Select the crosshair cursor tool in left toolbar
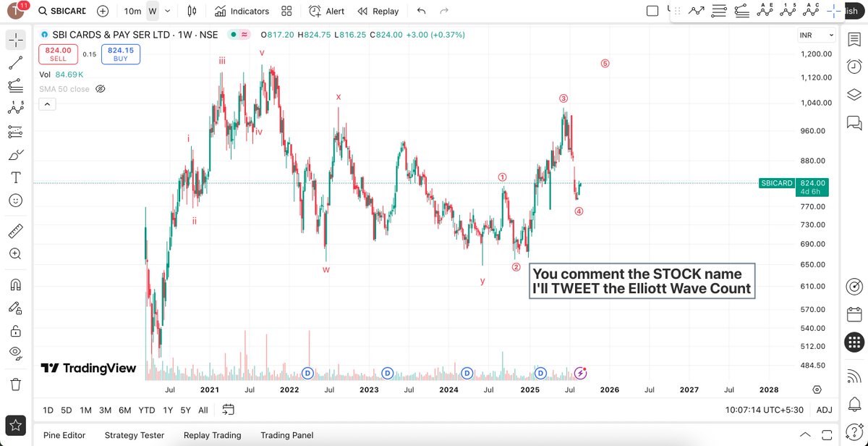This screenshot has height=446, width=868. [x=16, y=41]
